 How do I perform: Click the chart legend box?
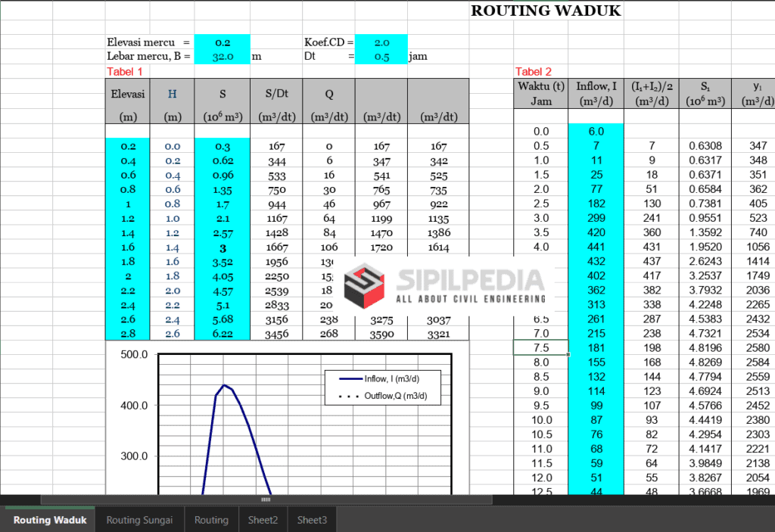[381, 387]
